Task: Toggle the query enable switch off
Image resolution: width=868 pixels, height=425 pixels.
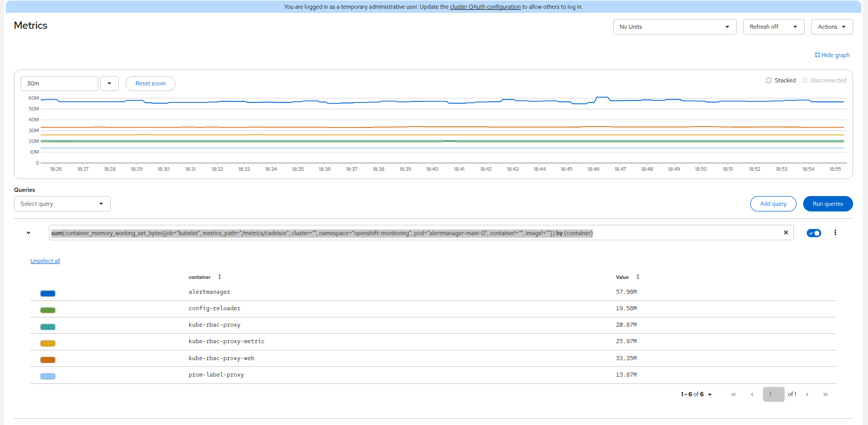Action: click(814, 233)
